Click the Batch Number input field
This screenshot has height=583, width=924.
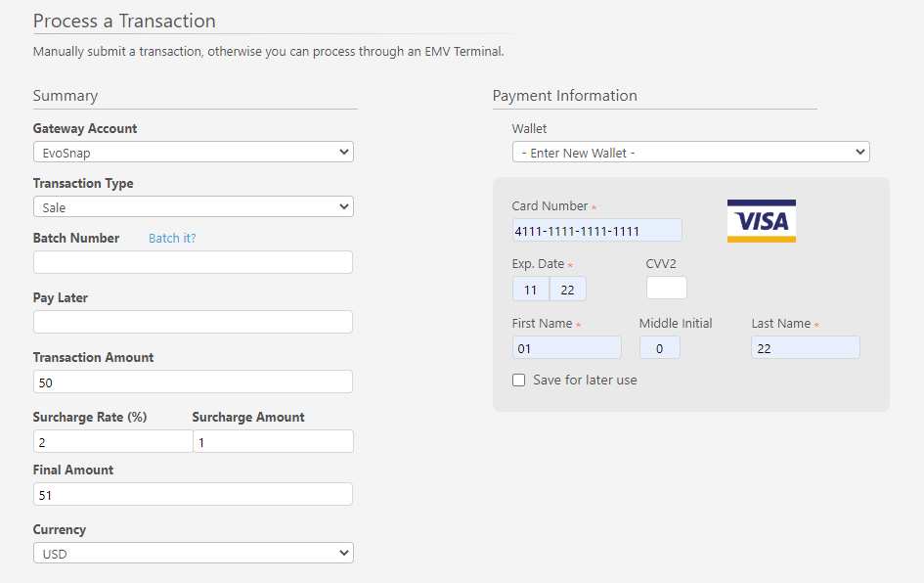[x=193, y=262]
